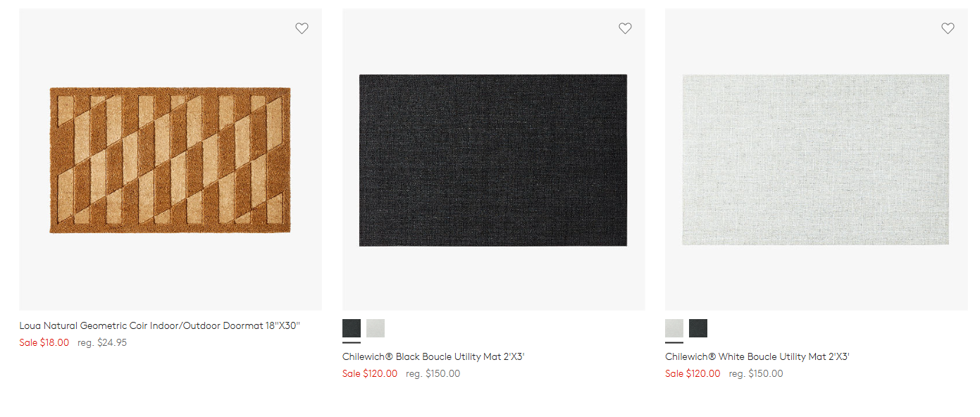View the black boucle mat product photo
The height and width of the screenshot is (417, 980).
(492, 158)
